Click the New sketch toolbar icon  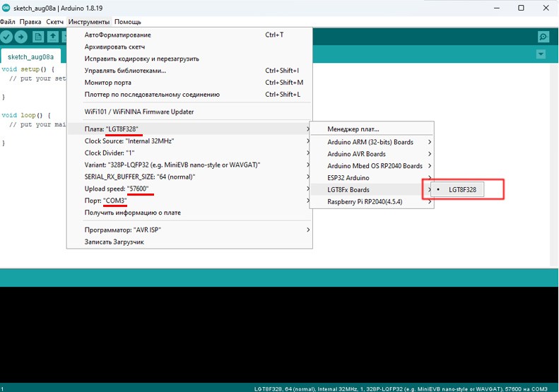point(38,37)
